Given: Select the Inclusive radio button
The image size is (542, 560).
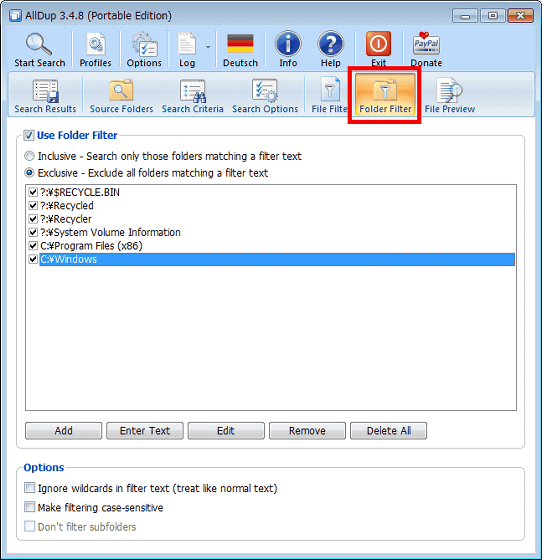Looking at the screenshot, I should 29,156.
